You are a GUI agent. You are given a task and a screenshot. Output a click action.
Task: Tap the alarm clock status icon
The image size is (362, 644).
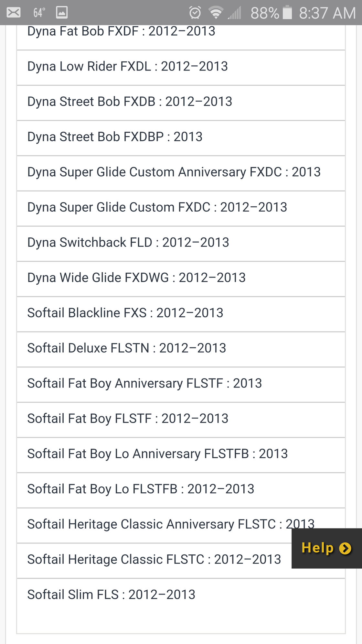pyautogui.click(x=195, y=13)
